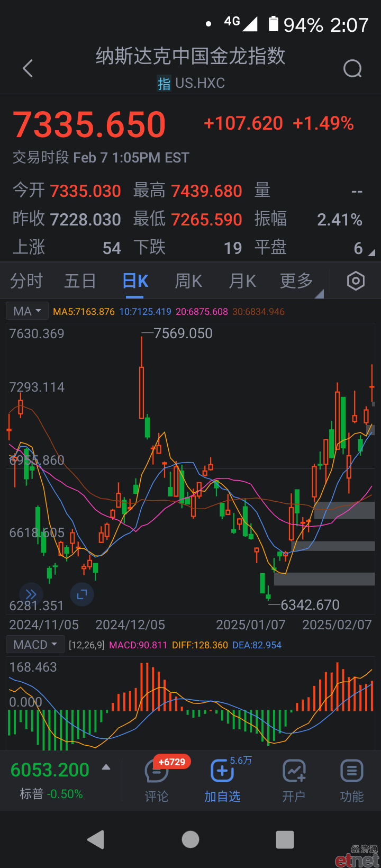
Task: Expand more chart periods (更多)
Action: [x=296, y=281]
